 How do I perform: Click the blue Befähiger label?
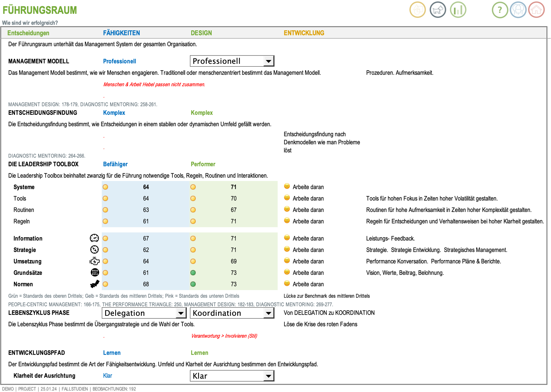pyautogui.click(x=115, y=164)
